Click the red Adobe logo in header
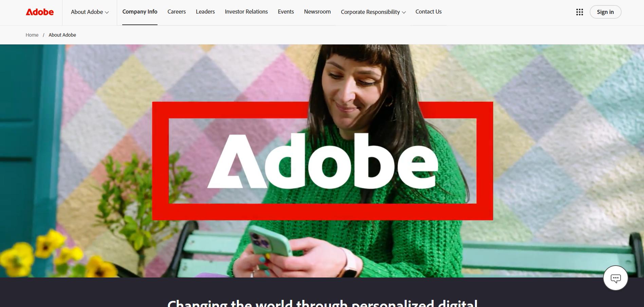This screenshot has height=307, width=644. click(x=40, y=12)
